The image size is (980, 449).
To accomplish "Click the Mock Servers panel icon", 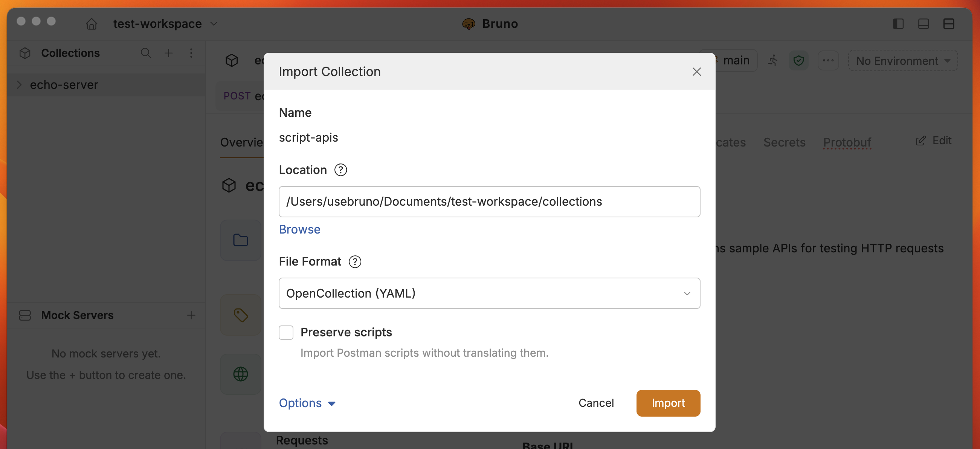I will 25,315.
